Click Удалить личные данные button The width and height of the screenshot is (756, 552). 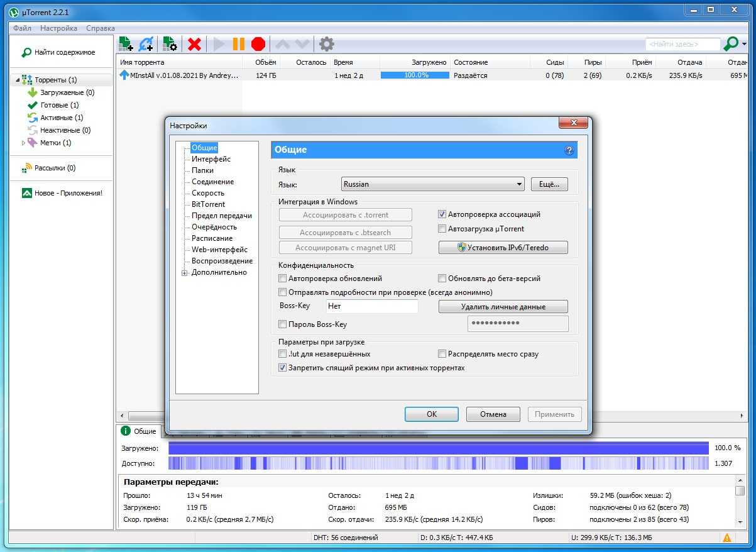(x=503, y=307)
